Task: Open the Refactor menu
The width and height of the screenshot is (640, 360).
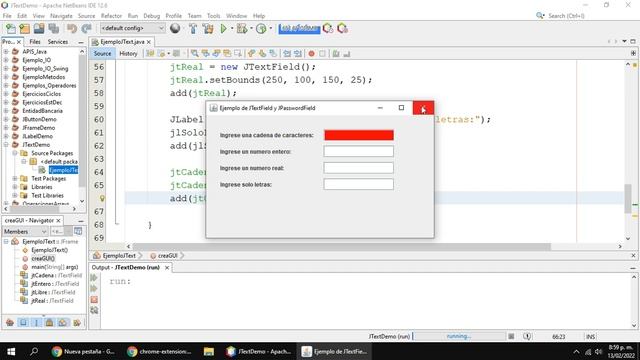Action: (x=111, y=16)
